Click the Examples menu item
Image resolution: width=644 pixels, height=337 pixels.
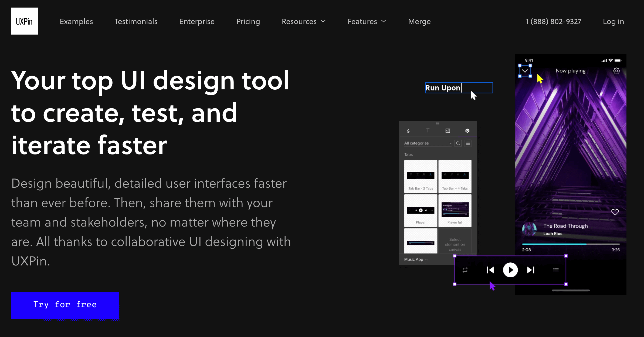click(x=76, y=21)
